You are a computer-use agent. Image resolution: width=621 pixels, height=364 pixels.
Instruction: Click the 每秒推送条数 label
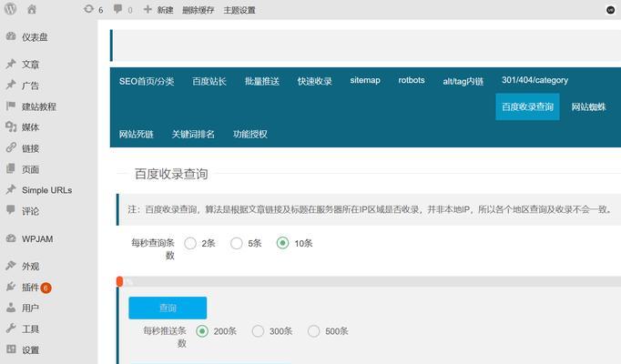click(x=165, y=337)
